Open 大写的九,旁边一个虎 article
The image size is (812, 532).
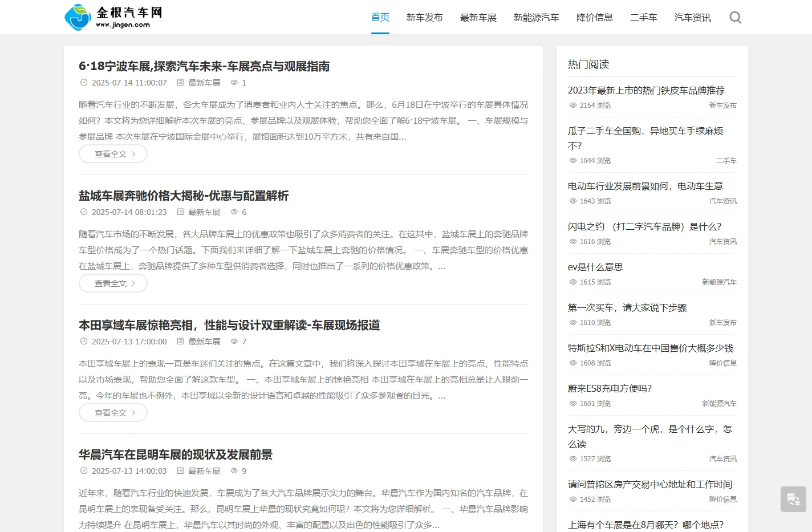[650, 436]
